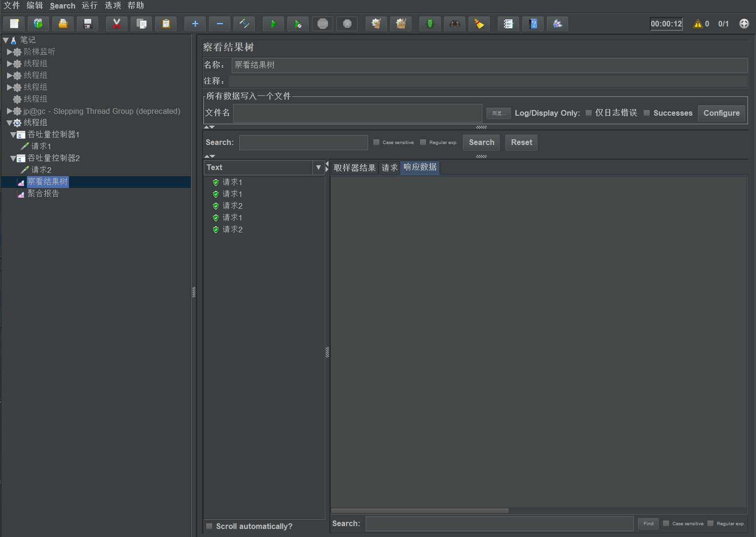756x537 pixels.
Task: Switch to 取样器结果 tab
Action: click(x=354, y=168)
